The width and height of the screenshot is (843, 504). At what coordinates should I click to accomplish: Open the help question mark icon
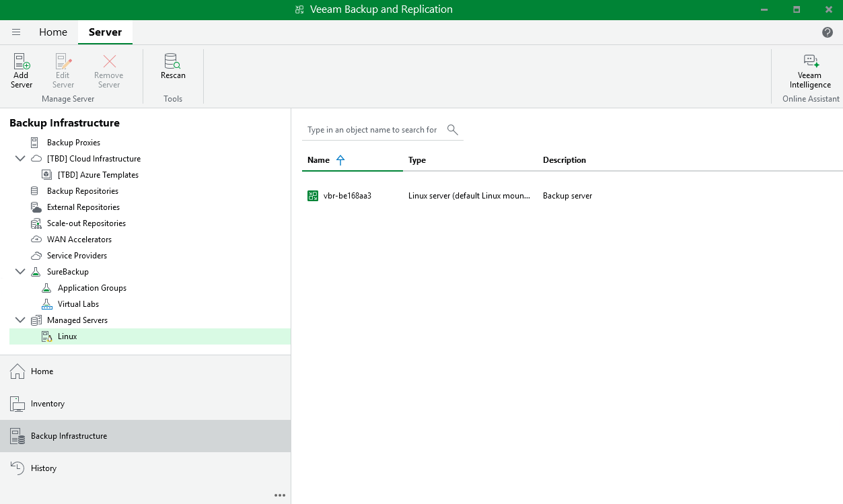click(x=828, y=32)
